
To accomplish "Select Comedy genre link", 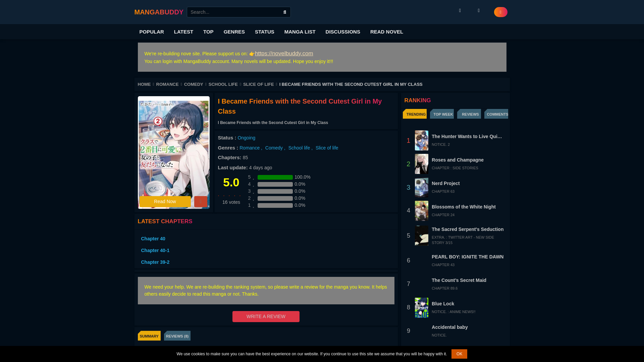I will (274, 148).
